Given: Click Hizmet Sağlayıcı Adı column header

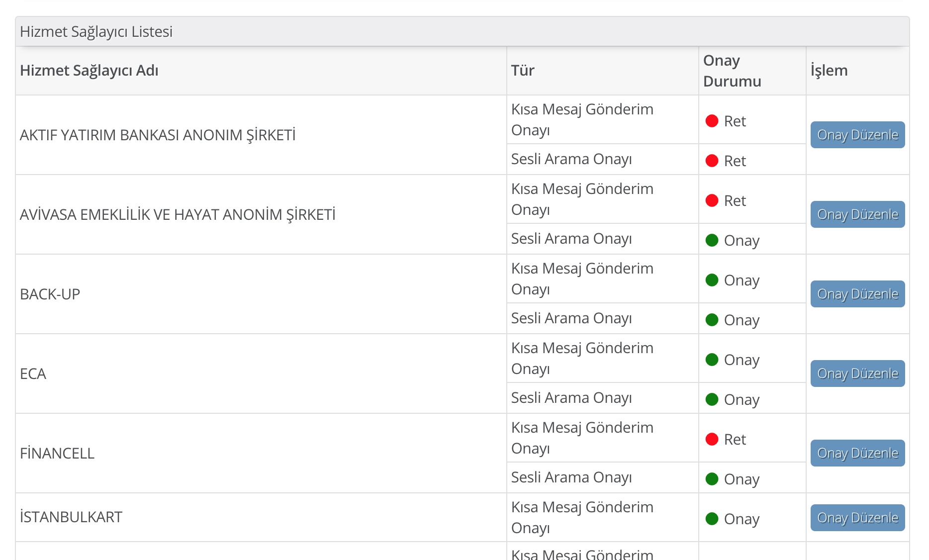Looking at the screenshot, I should click(89, 71).
